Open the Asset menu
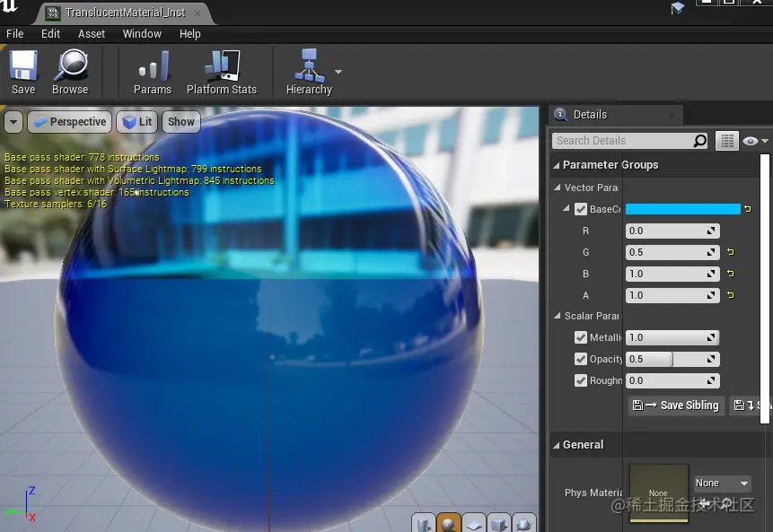Image resolution: width=773 pixels, height=532 pixels. (x=92, y=34)
